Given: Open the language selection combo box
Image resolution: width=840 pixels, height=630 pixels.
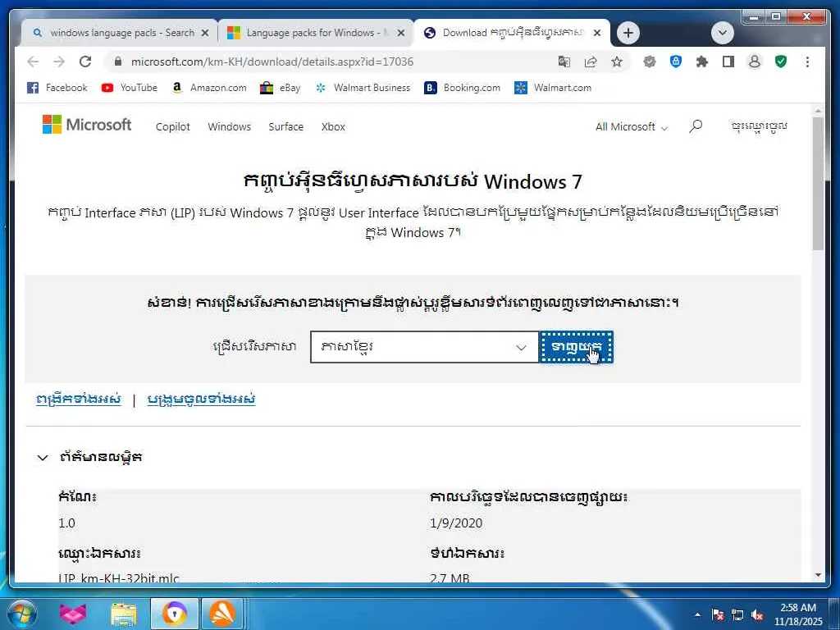Looking at the screenshot, I should pos(424,347).
